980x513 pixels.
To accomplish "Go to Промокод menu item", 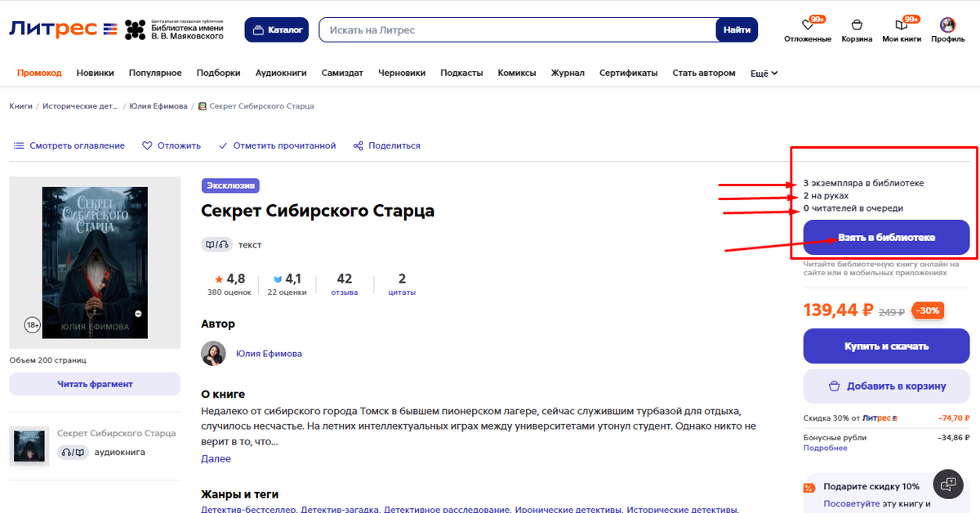I will pos(39,73).
